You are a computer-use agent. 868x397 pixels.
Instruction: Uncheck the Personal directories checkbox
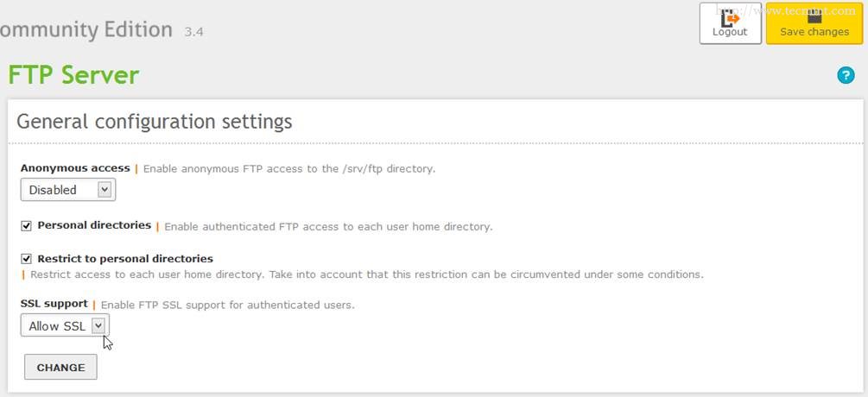(x=27, y=226)
